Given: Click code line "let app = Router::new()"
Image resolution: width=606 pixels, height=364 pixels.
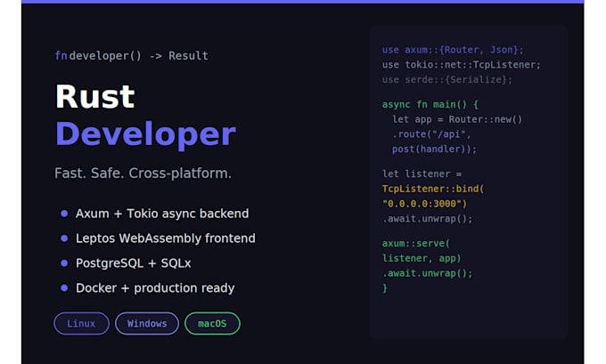Looking at the screenshot, I should coord(457,119).
